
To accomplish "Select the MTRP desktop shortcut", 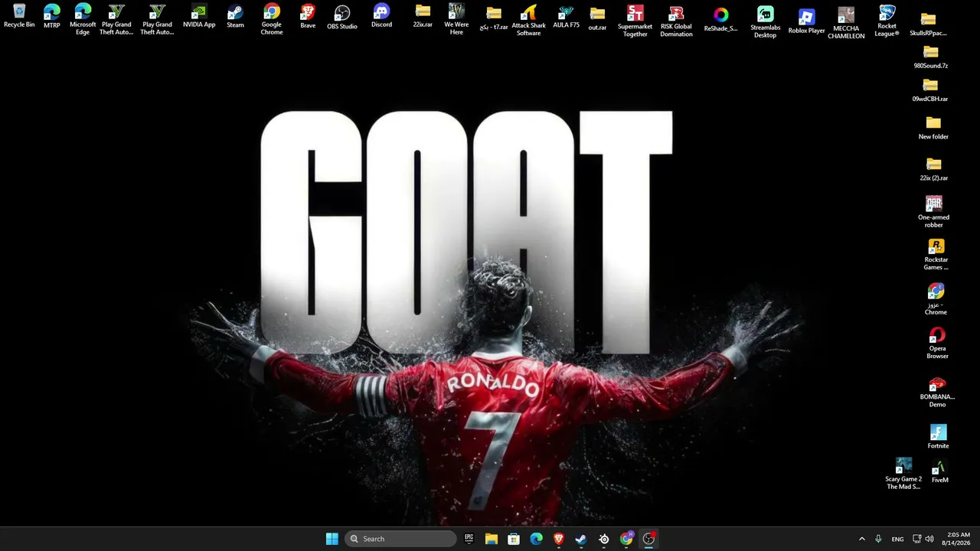I will point(52,16).
